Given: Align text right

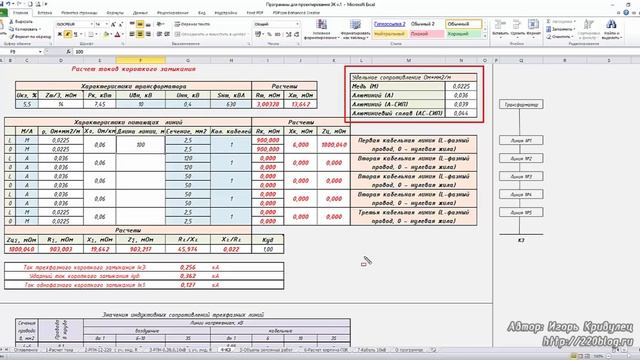Looking at the screenshot, I should pyautogui.click(x=148, y=34).
